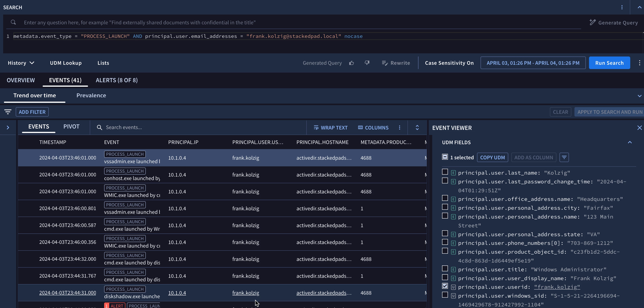Open search panel kebab menu at top

pyautogui.click(x=622, y=7)
